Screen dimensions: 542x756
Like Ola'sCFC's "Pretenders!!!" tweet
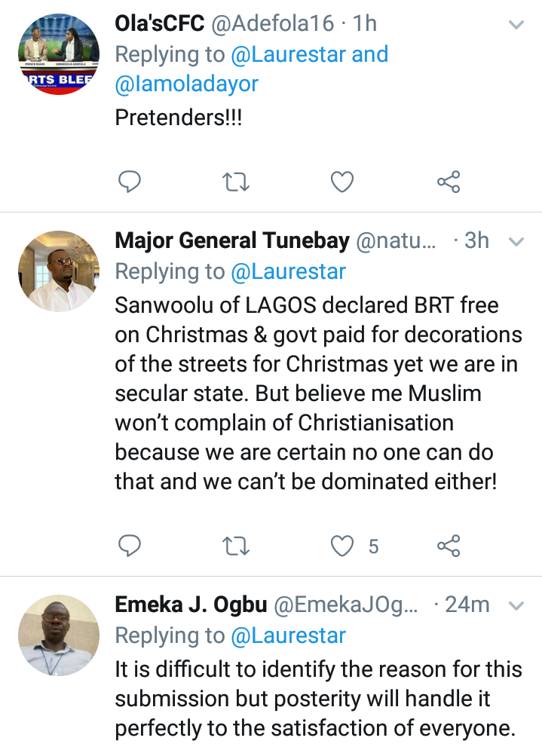tap(343, 182)
